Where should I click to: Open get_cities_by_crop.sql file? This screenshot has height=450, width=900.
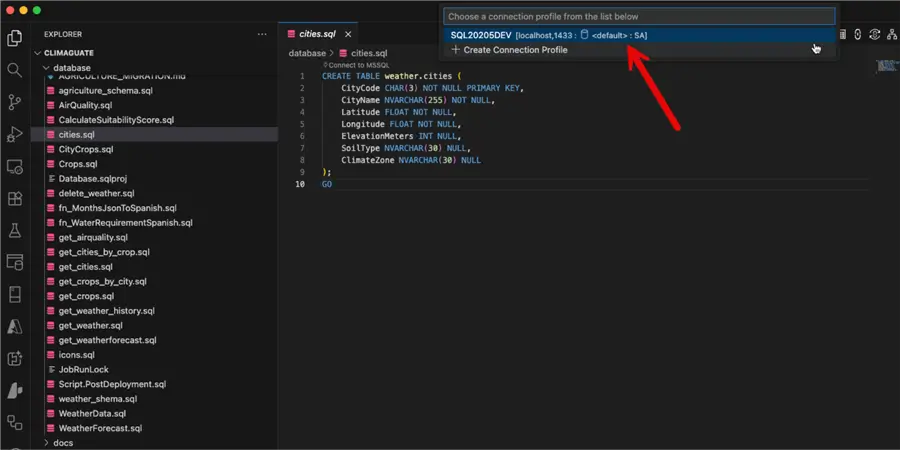pyautogui.click(x=104, y=252)
